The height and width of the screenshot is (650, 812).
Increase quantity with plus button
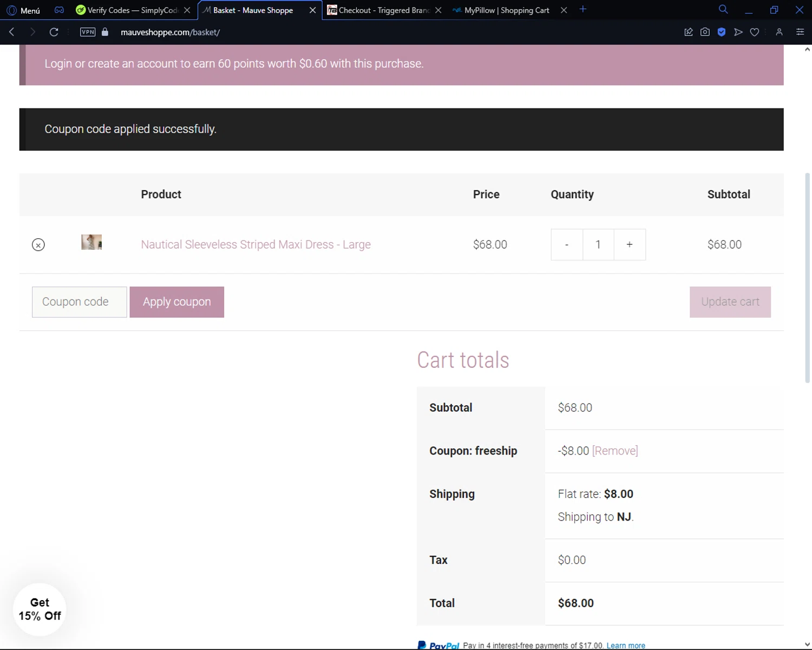tap(630, 245)
